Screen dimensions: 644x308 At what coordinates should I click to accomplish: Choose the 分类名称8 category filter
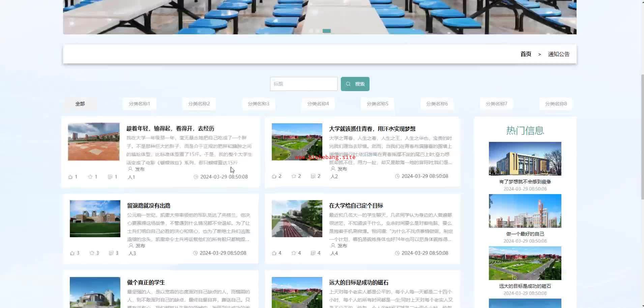point(556,104)
